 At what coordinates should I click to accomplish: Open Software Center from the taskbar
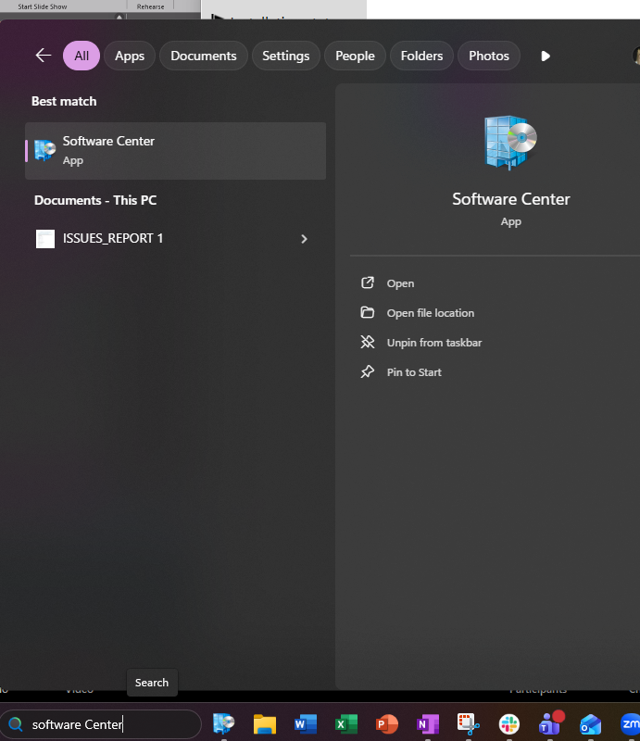point(224,724)
